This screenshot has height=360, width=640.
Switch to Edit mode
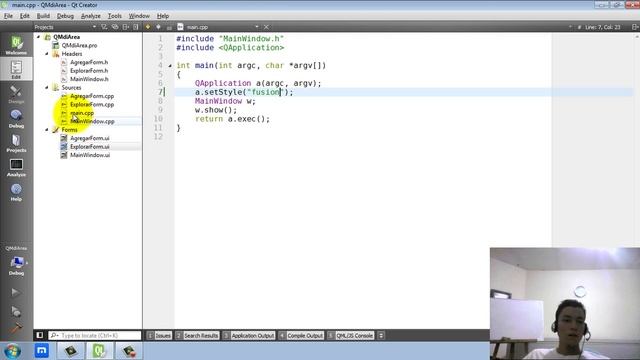16,69
